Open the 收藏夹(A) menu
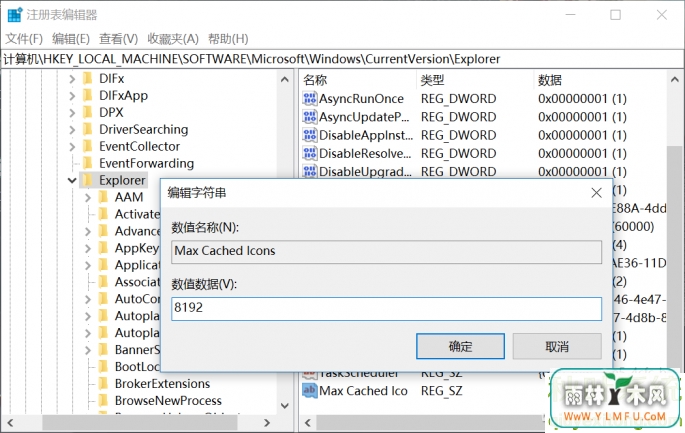The image size is (685, 433). pos(173,39)
